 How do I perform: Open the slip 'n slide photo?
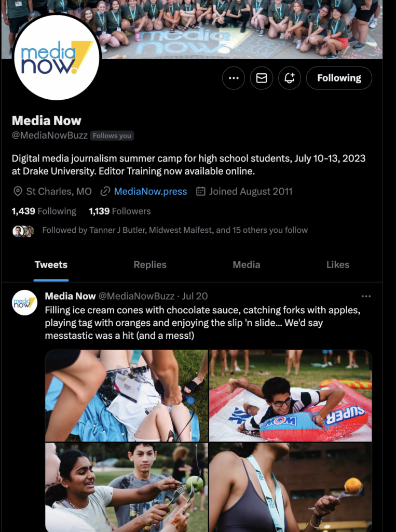tap(291, 395)
